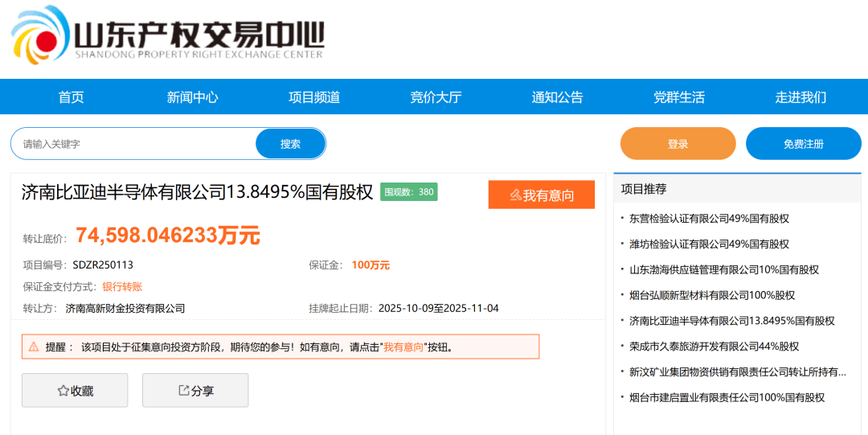Open 东营检验认证有限公司49%国有股权 recommendation
The width and height of the screenshot is (868, 435).
709,219
